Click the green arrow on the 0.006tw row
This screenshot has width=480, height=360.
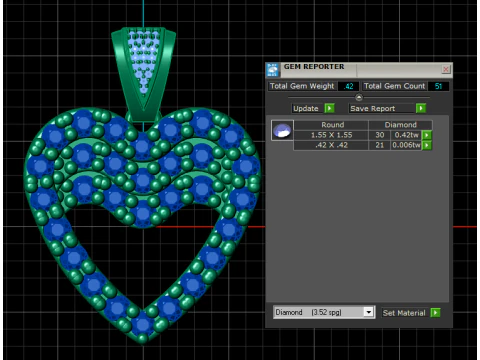(427, 145)
